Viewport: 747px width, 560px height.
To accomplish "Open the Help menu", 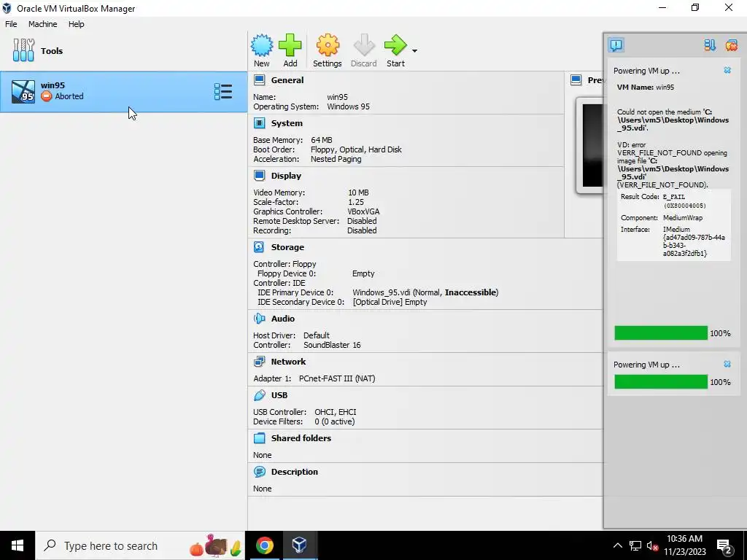I will [76, 24].
